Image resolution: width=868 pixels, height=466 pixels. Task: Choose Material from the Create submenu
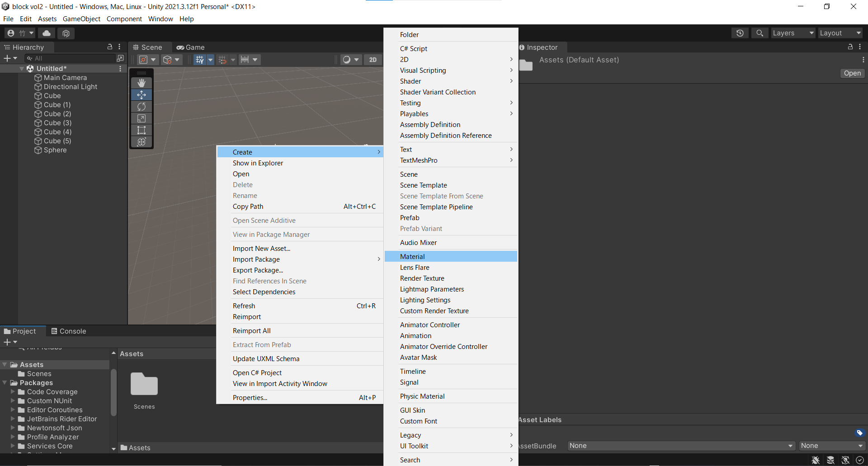tap(451, 257)
